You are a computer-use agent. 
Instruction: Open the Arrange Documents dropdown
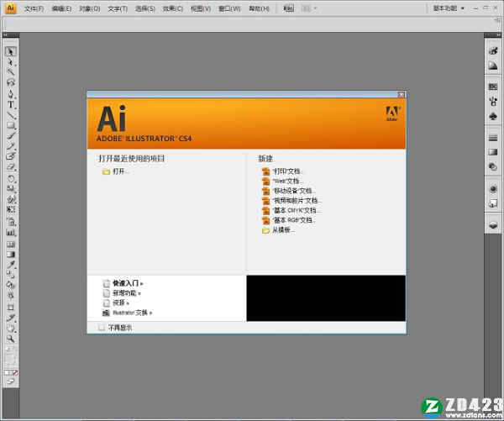tap(308, 8)
